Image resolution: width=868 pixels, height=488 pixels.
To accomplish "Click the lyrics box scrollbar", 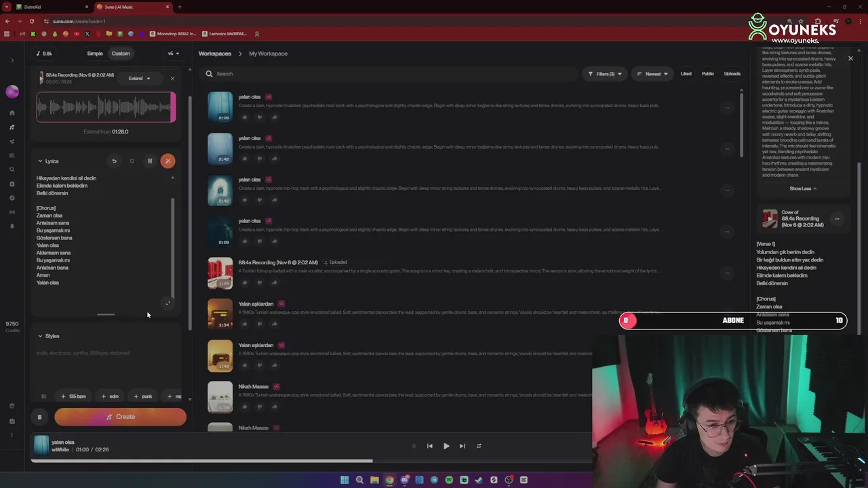I will (173, 247).
